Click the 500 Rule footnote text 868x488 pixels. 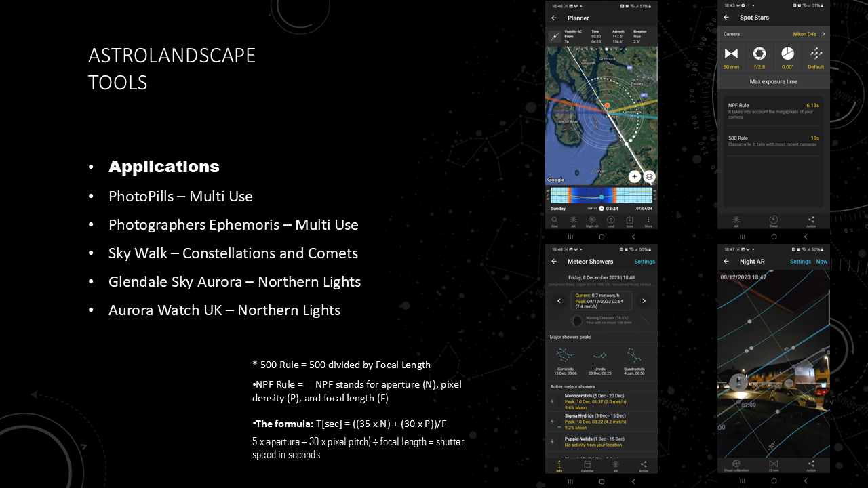pyautogui.click(x=341, y=365)
